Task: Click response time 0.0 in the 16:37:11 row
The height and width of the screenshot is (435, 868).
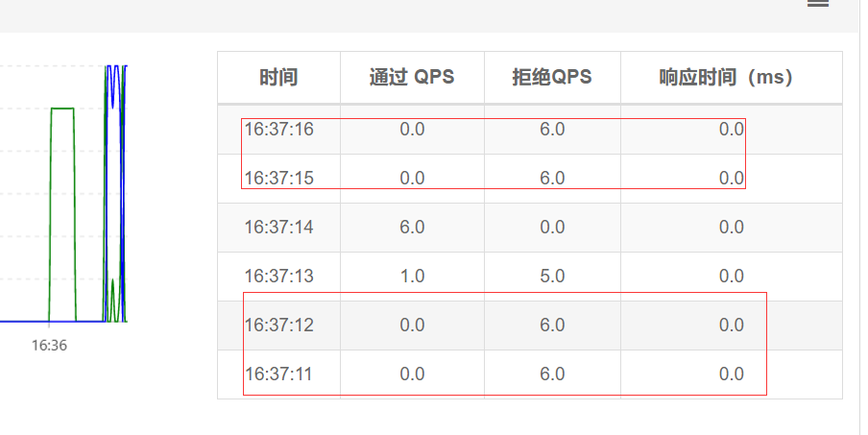Action: click(731, 375)
